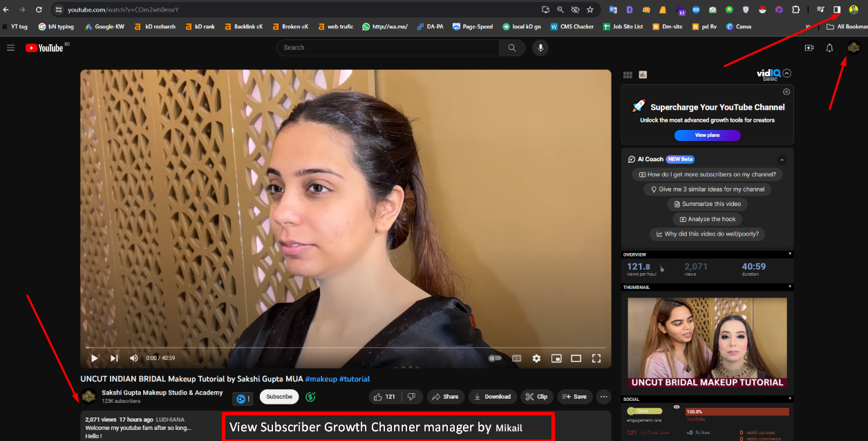Click the video play button
This screenshot has width=868, height=441.
94,358
